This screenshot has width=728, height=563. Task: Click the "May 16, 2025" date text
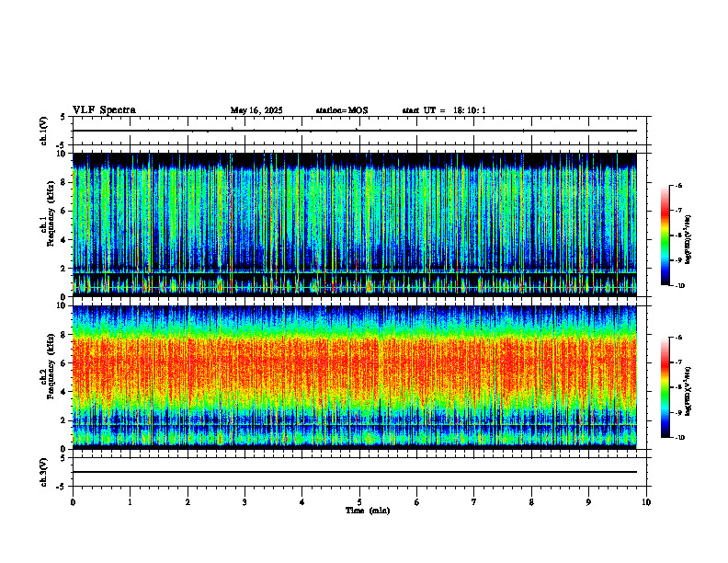(256, 110)
